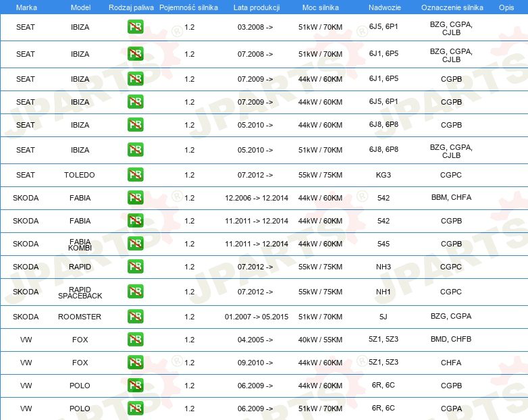Viewport: 528px width, 420px height.
Task: Click petrol icon in FOX 09.2010 row
Action: click(135, 363)
